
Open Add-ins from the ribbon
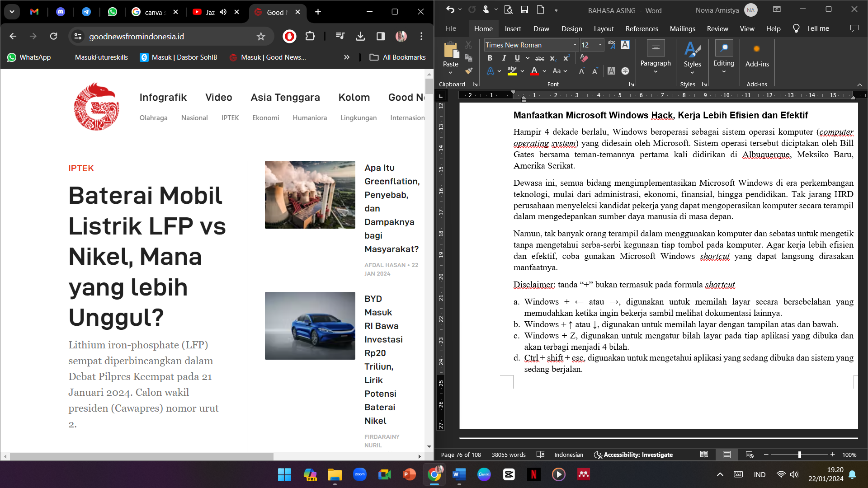(x=757, y=55)
